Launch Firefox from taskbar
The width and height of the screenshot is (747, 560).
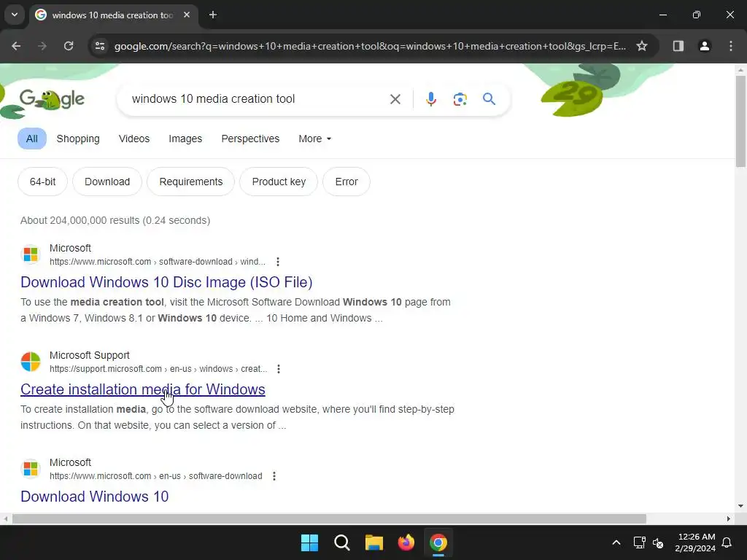point(406,542)
